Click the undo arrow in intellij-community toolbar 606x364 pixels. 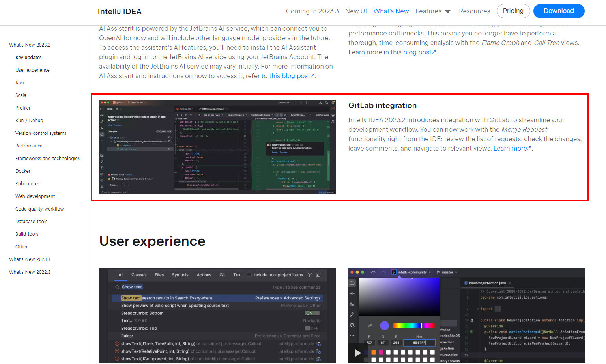373,272
